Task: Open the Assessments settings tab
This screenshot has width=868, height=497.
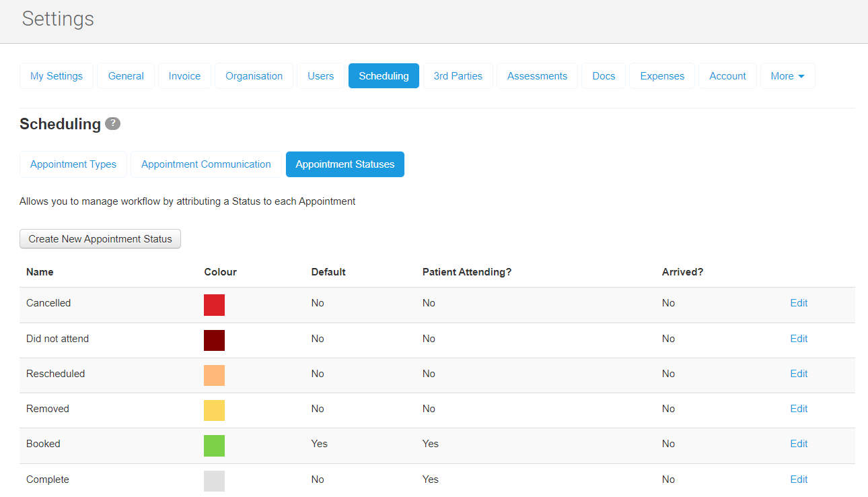Action: [x=537, y=76]
